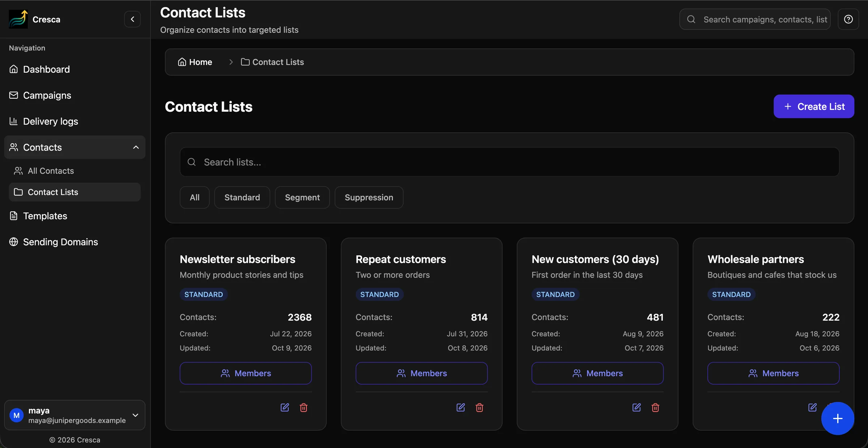View Members of Repeat customers
868x448 pixels.
click(x=421, y=373)
